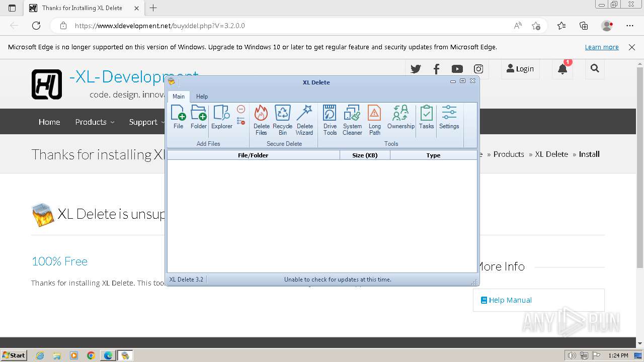Add a file with the File button
This screenshot has height=362, width=644.
pyautogui.click(x=178, y=117)
